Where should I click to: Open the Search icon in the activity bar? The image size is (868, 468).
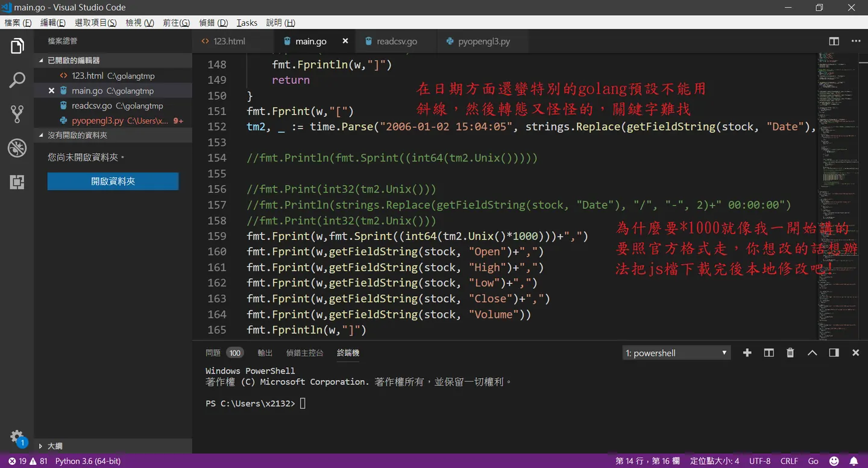17,80
